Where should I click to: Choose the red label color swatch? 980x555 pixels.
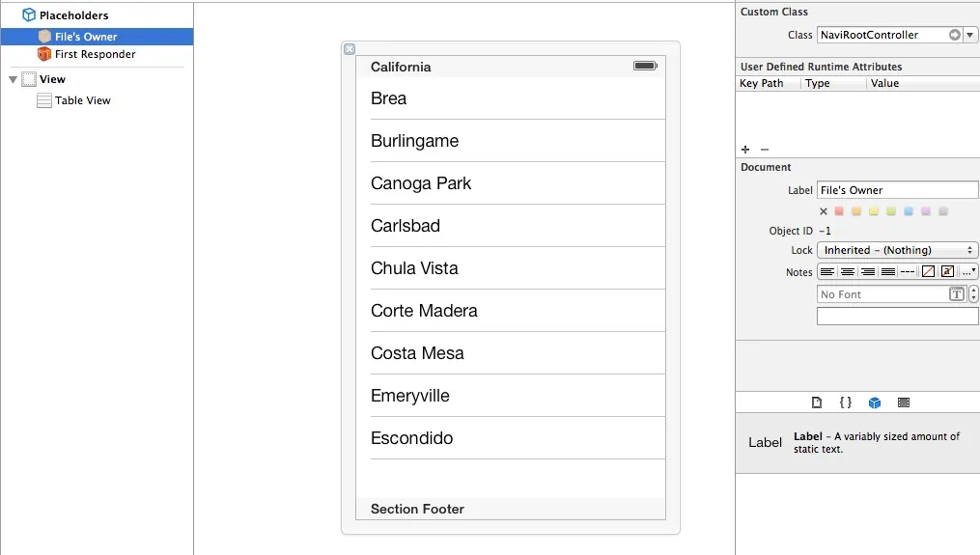[x=839, y=211]
